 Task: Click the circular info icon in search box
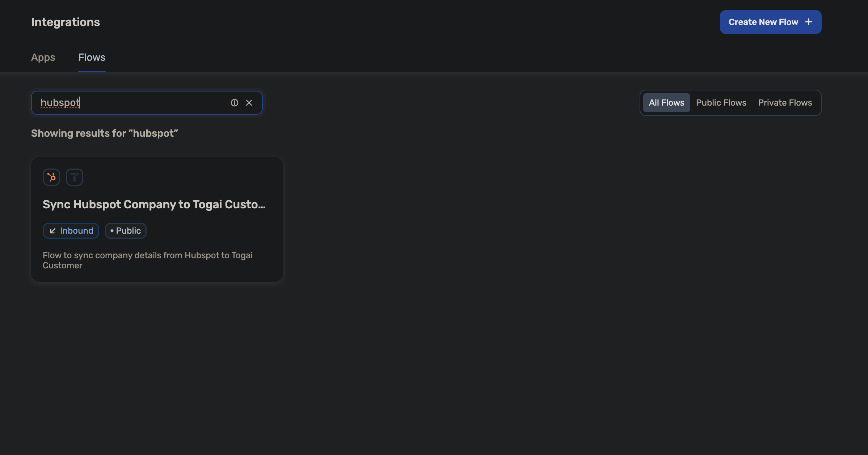click(x=235, y=103)
